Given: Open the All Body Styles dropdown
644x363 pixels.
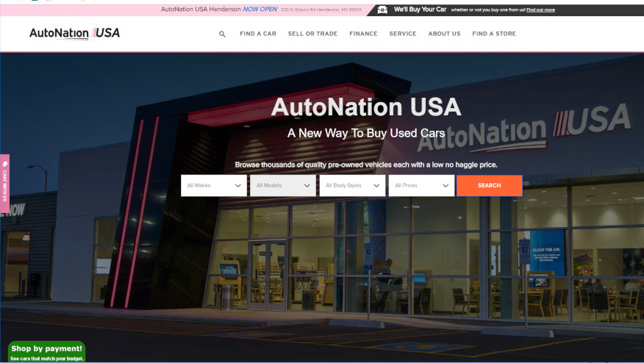Looking at the screenshot, I should [352, 186].
